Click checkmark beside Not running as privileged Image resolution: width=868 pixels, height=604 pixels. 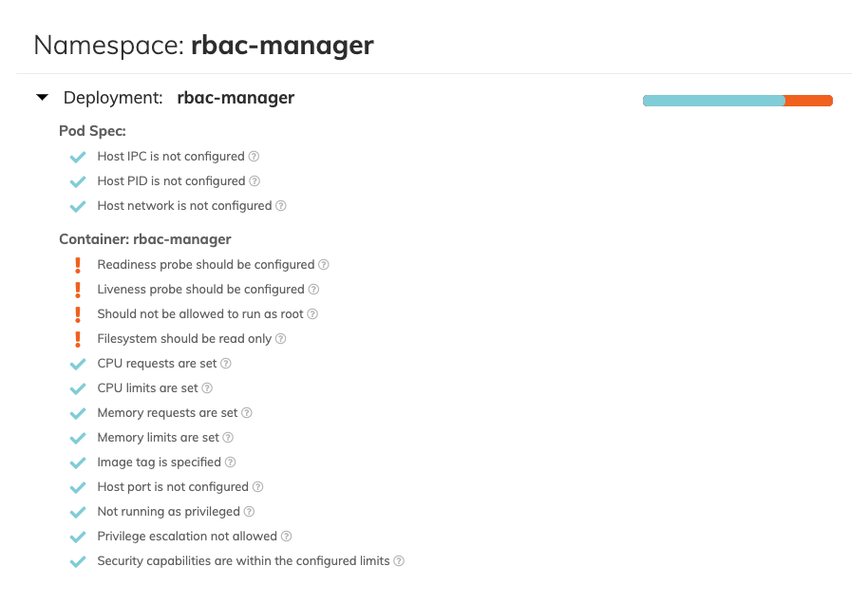point(78,511)
